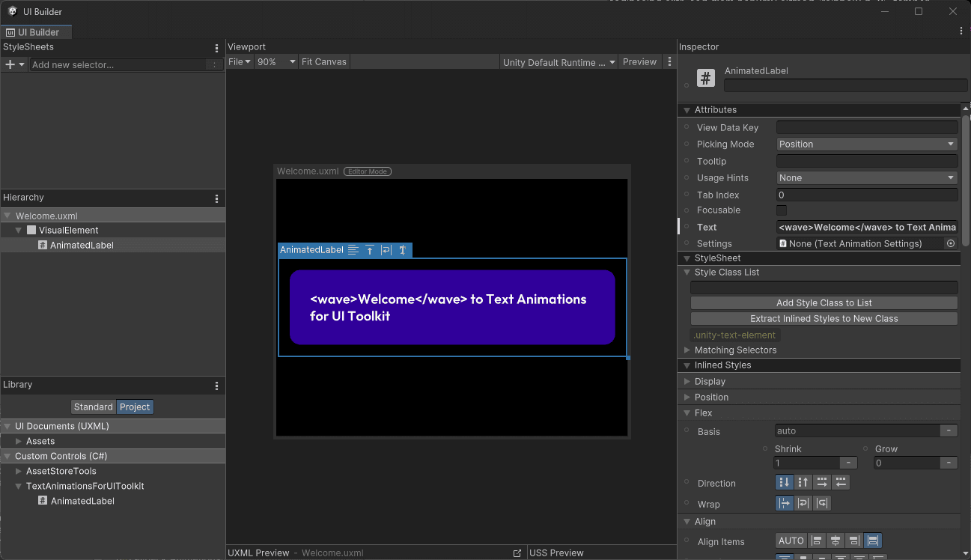Open the File menu in the Viewport
The width and height of the screenshot is (971, 560).
coord(238,61)
